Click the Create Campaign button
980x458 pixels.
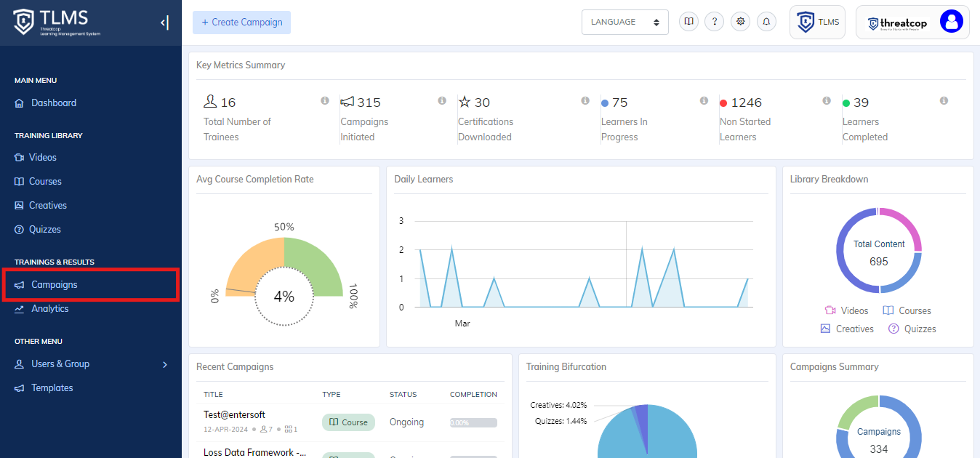tap(241, 23)
